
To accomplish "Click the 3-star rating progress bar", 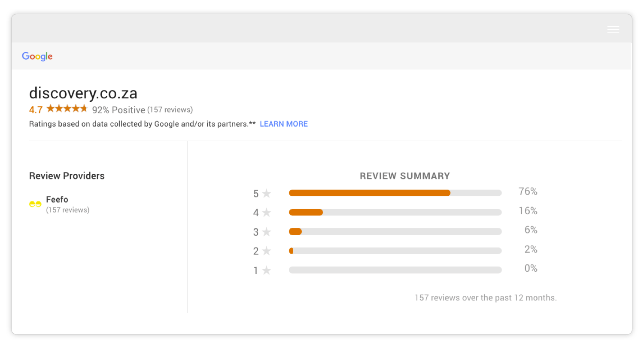I will click(395, 232).
